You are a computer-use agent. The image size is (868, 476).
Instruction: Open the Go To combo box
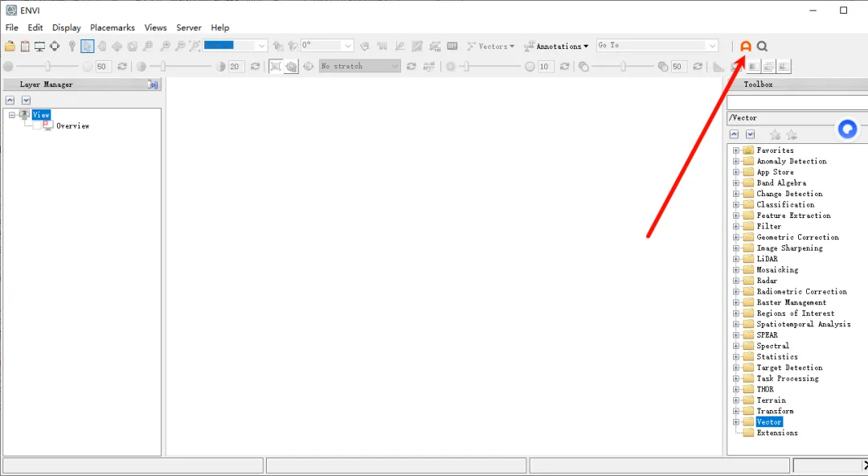[x=657, y=46]
